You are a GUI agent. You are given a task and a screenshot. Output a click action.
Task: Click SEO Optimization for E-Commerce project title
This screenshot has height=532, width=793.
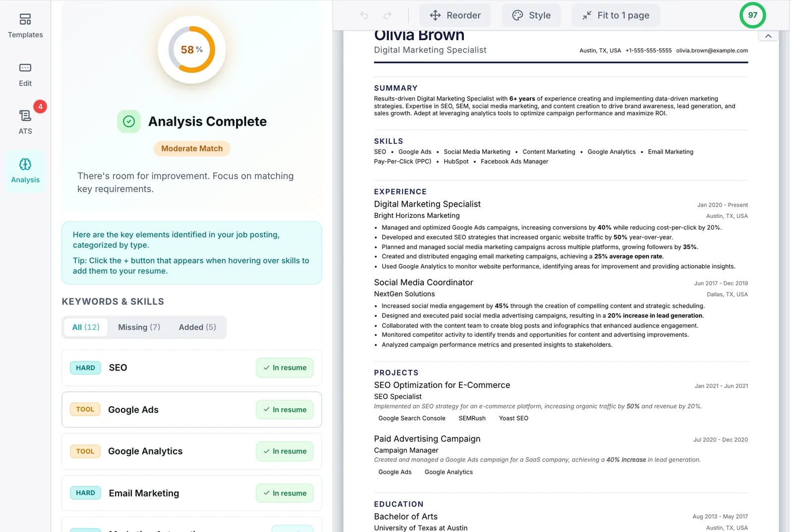[442, 385]
